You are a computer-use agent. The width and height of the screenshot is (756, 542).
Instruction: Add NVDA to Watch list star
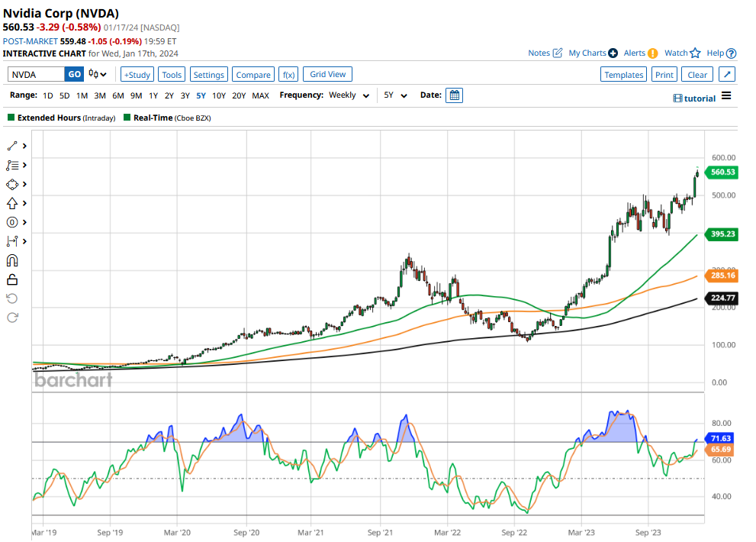point(695,53)
